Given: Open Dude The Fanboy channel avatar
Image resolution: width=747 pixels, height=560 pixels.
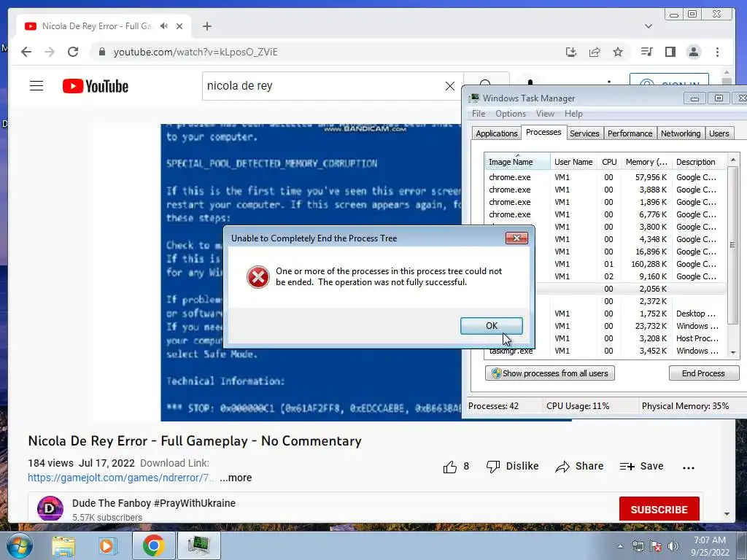Looking at the screenshot, I should click(50, 508).
